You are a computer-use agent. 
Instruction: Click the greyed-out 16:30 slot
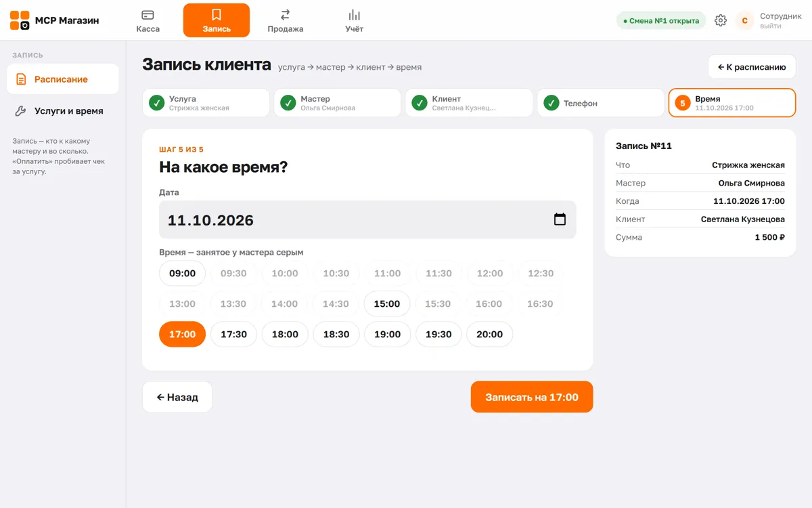540,304
